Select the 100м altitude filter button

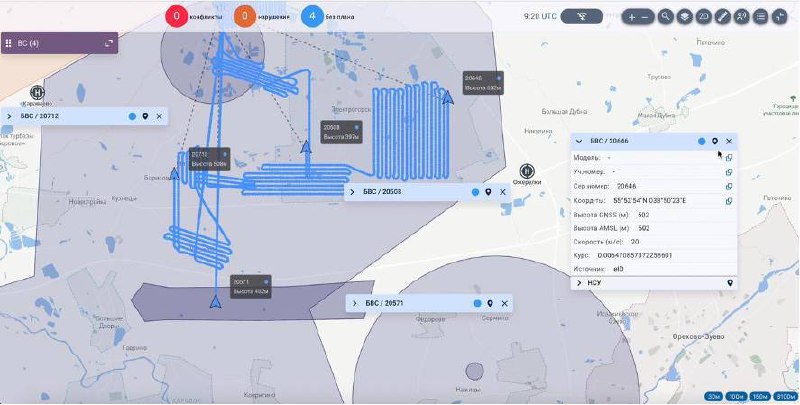point(736,396)
